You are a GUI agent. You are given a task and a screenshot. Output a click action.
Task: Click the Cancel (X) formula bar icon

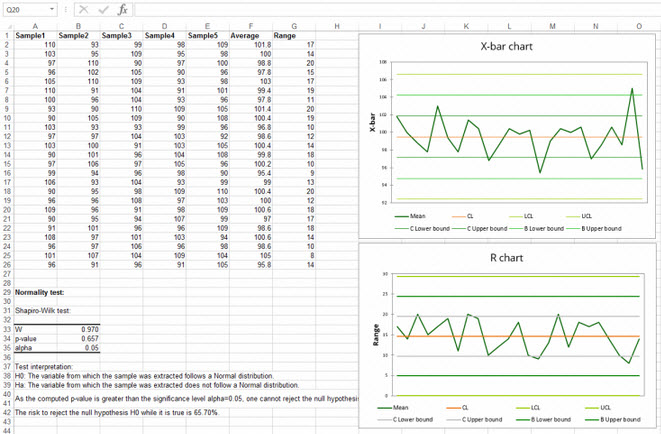point(83,9)
